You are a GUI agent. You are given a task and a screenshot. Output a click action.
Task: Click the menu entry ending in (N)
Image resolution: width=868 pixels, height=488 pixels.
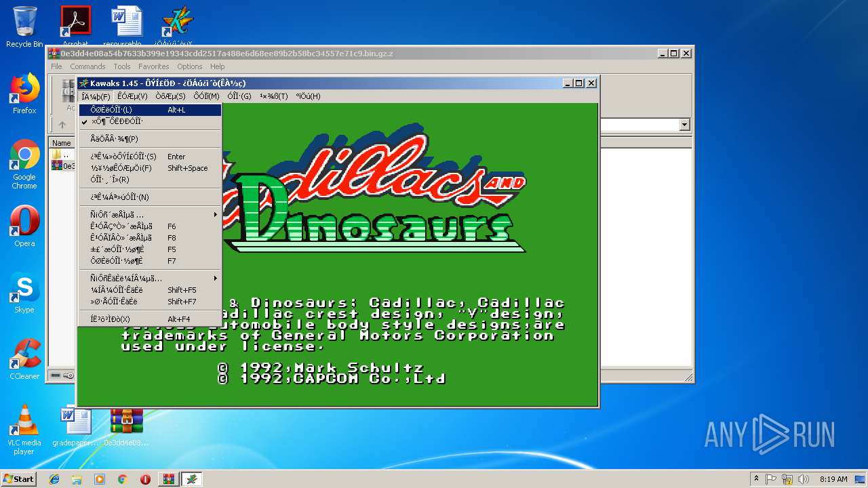150,197
